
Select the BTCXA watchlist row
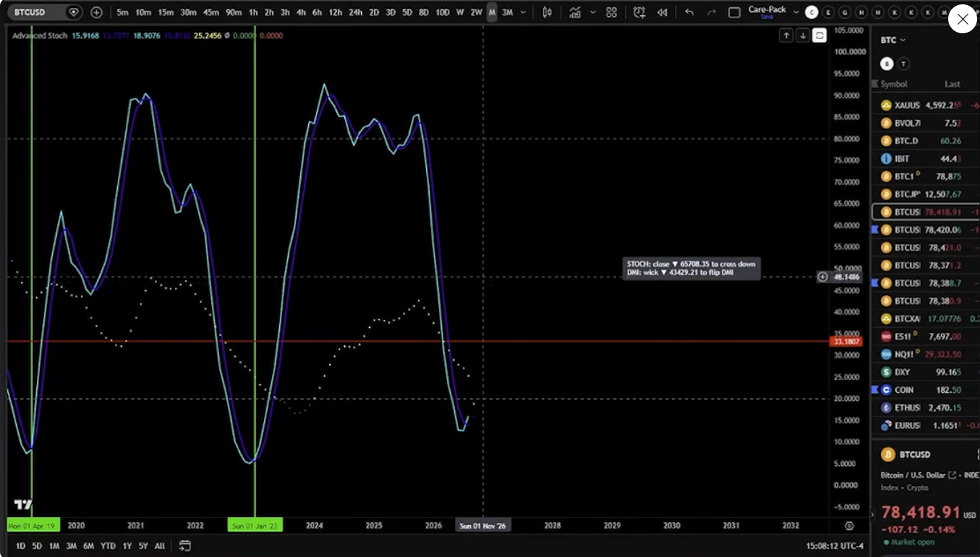(926, 318)
